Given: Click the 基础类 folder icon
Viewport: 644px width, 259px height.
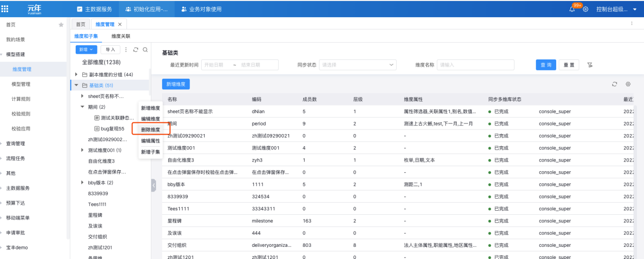Looking at the screenshot, I should 85,85.
